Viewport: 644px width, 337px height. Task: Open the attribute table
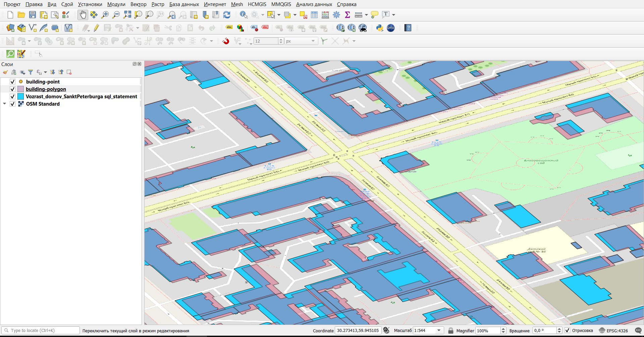coord(314,15)
